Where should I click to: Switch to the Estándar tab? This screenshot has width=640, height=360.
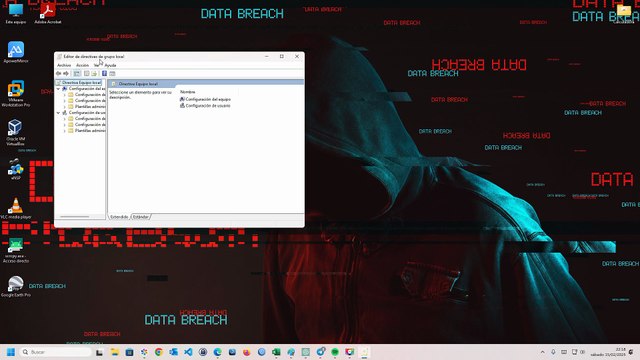[x=141, y=217]
